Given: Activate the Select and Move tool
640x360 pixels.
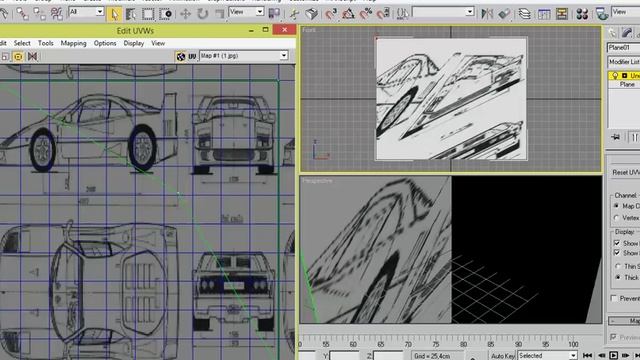Looking at the screenshot, I should 185,14.
